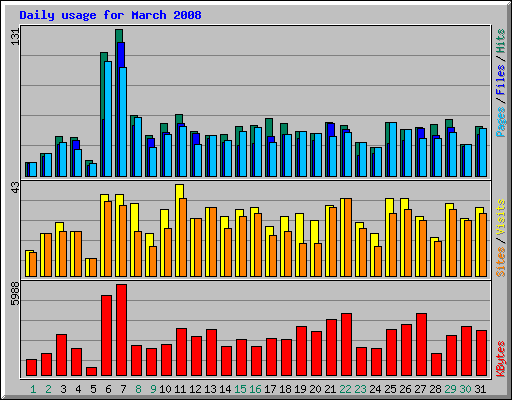The height and width of the screenshot is (400, 512).
Task: Click the cyan "Pages" legend word
Action: 500,122
